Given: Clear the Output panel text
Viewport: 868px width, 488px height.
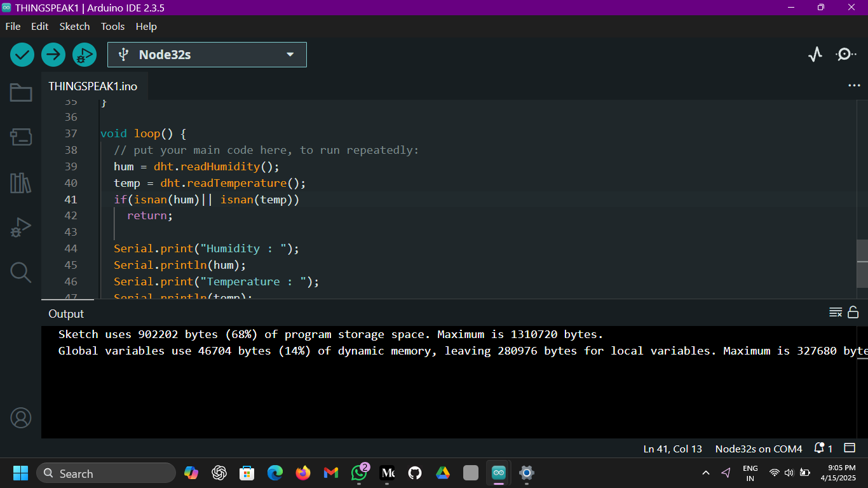Looking at the screenshot, I should tap(836, 312).
